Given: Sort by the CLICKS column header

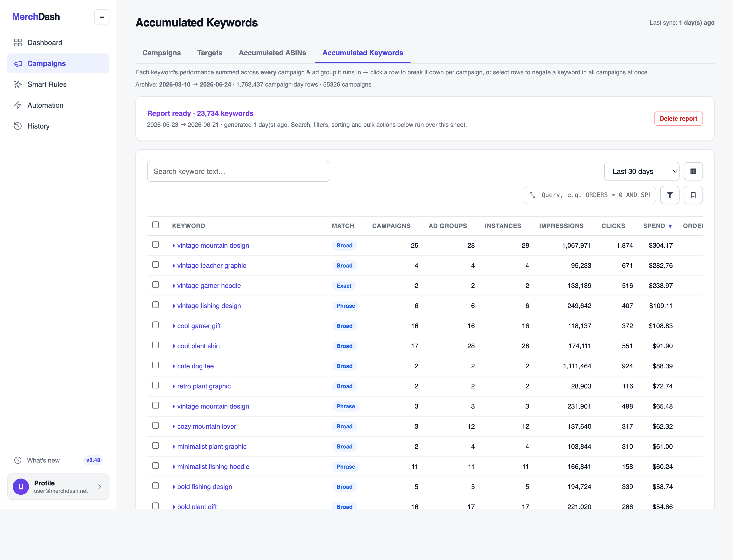Looking at the screenshot, I should pos(613,226).
